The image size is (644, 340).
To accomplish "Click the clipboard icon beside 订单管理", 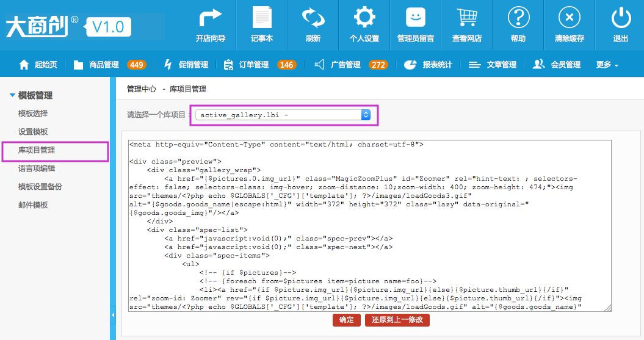I will coord(228,65).
